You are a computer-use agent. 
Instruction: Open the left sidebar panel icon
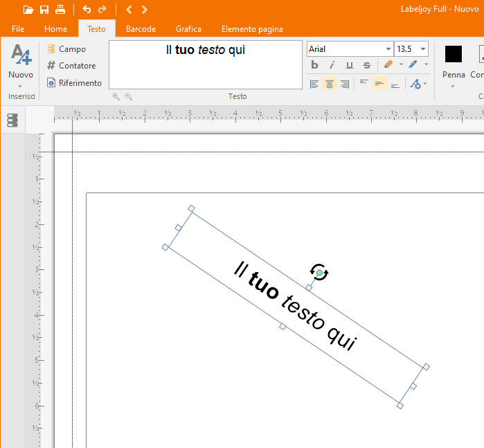12,120
